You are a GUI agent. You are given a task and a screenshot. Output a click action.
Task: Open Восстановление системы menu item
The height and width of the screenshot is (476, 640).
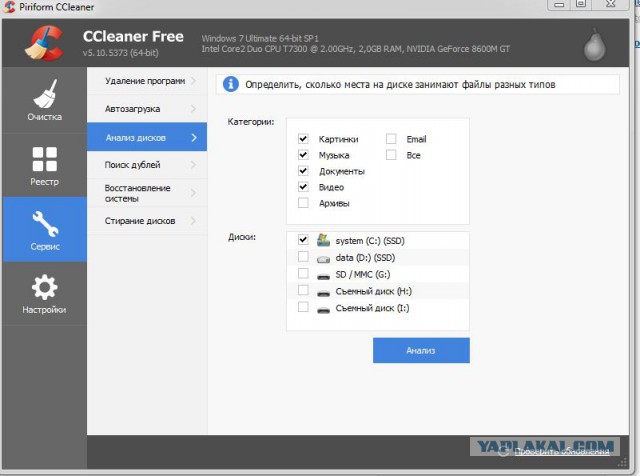pos(147,193)
